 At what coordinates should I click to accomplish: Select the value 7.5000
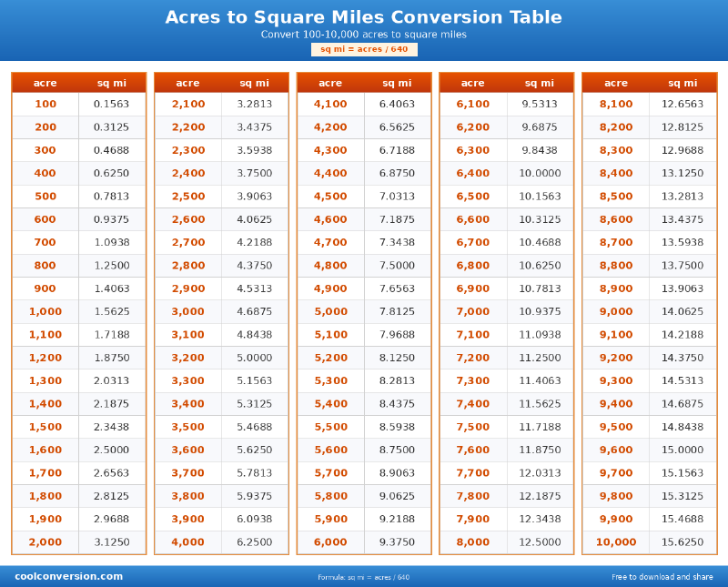[x=397, y=266]
